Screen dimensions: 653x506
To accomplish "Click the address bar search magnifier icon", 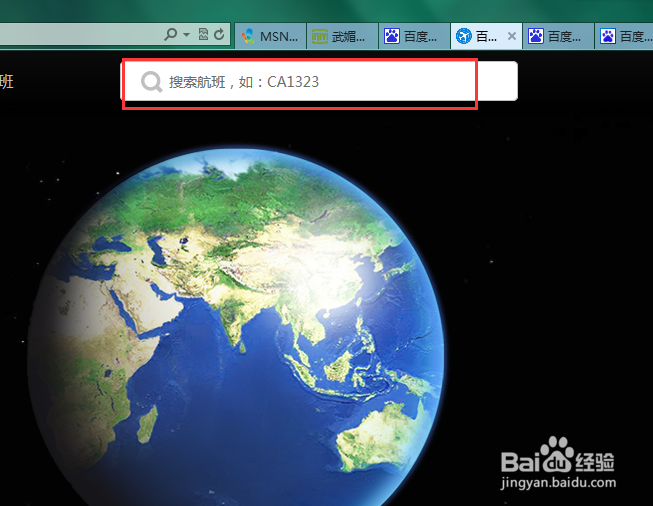I will point(171,35).
